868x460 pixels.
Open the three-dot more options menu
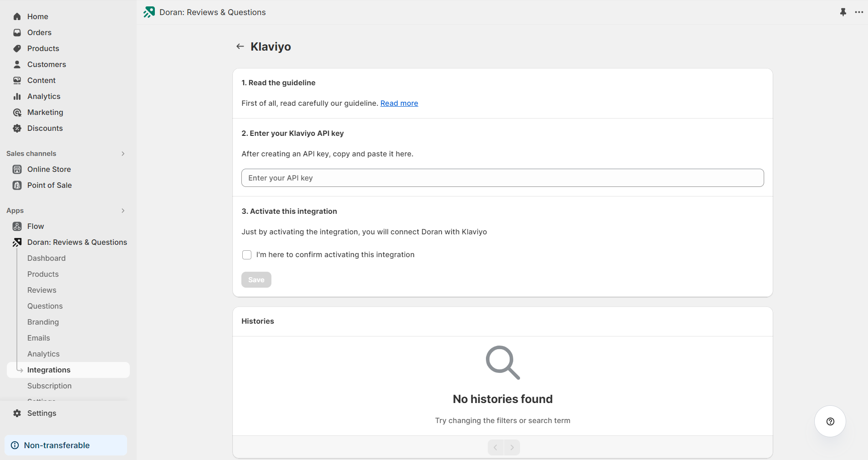point(859,12)
